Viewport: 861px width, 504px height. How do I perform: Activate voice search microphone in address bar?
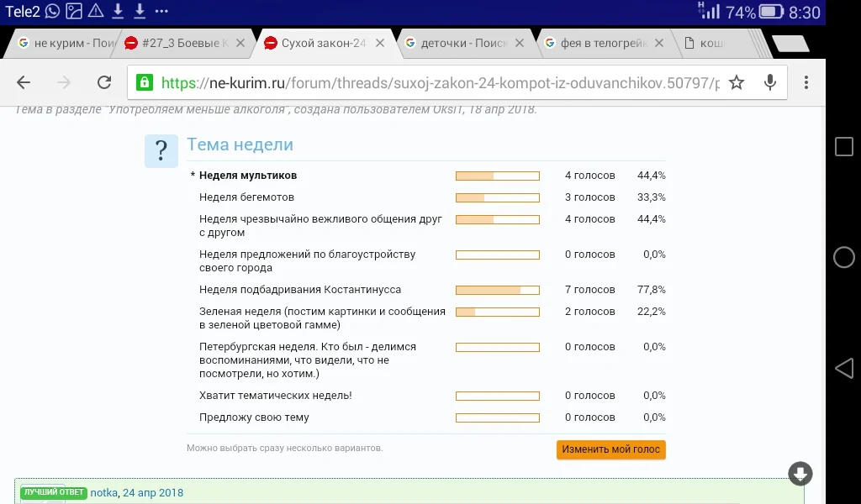[770, 82]
